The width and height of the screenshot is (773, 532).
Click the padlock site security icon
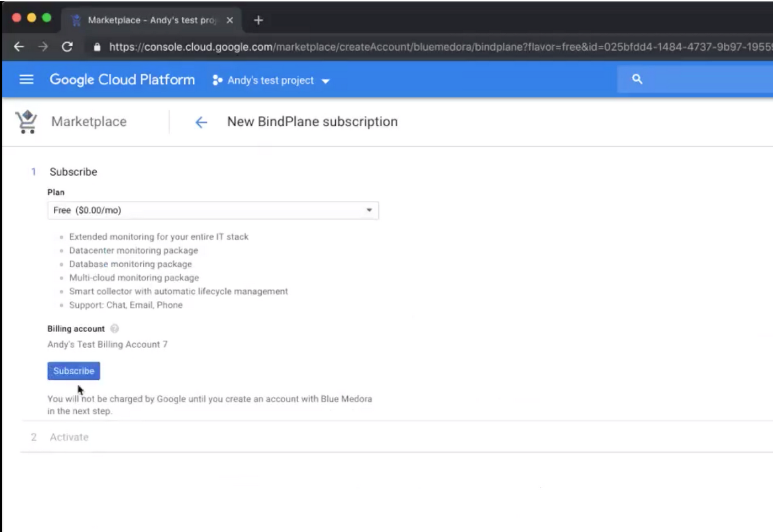pos(97,47)
